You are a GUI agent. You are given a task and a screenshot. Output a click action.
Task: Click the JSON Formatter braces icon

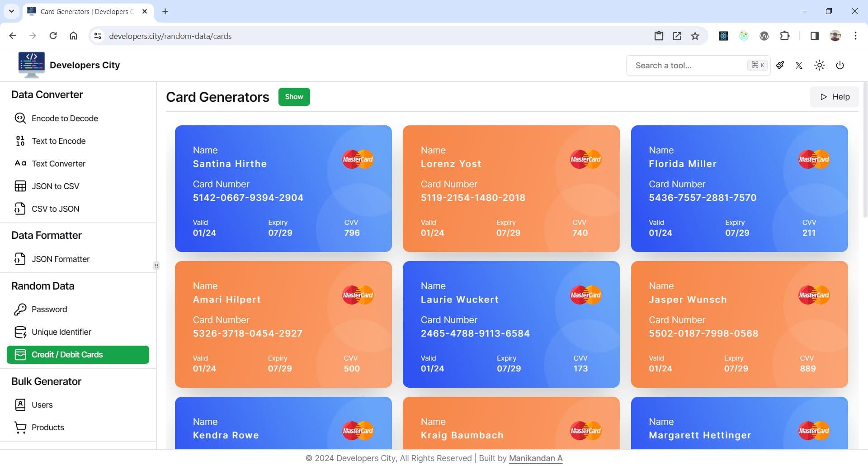(20, 259)
